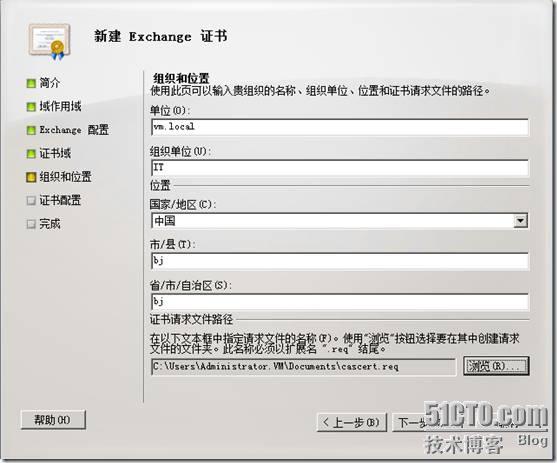The width and height of the screenshot is (557, 463).
Task: Click the green square beside 证书域
Action: pyautogui.click(x=31, y=154)
